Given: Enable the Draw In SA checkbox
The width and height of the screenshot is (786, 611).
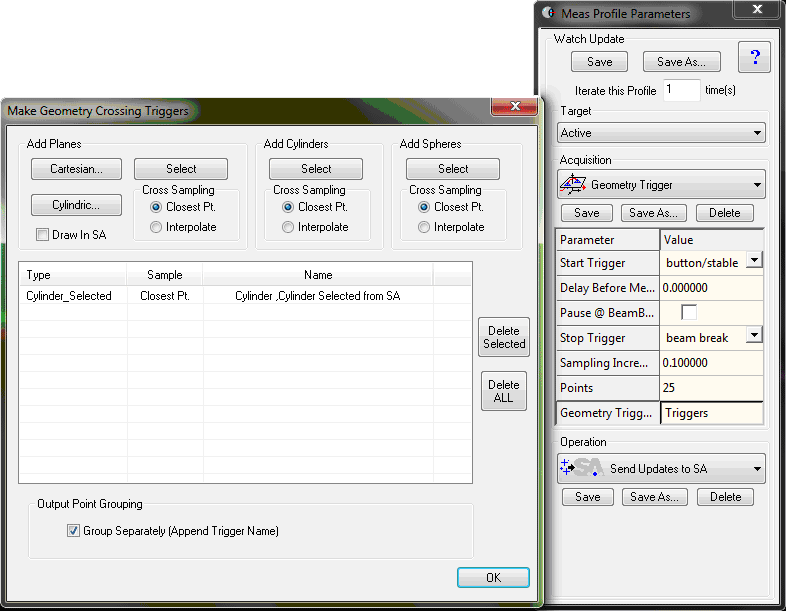Looking at the screenshot, I should click(x=43, y=235).
